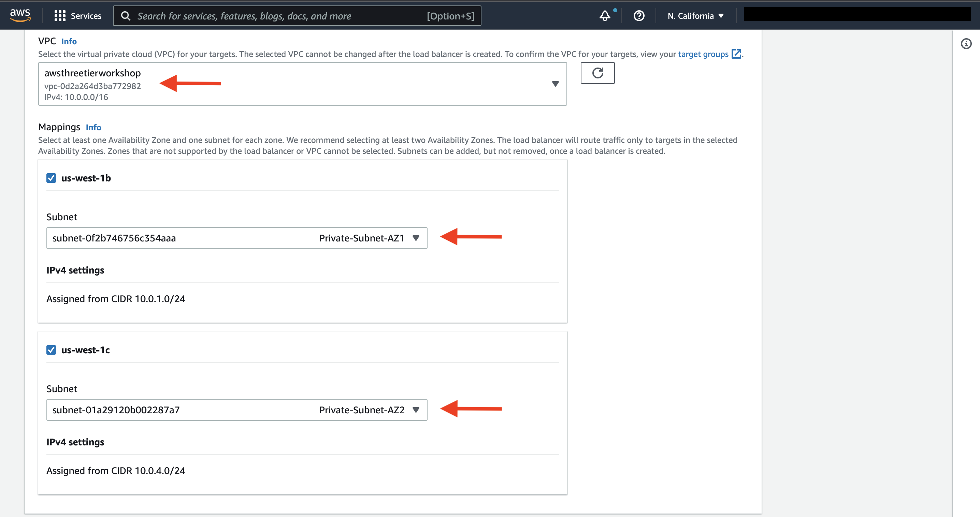Click the Services menu label
The height and width of the screenshot is (517, 980).
click(86, 16)
